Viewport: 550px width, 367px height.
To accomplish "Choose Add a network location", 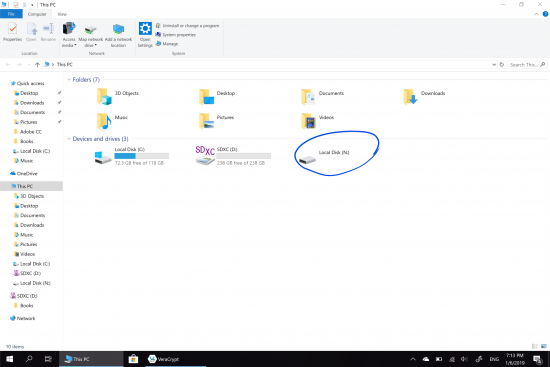I will click(118, 36).
